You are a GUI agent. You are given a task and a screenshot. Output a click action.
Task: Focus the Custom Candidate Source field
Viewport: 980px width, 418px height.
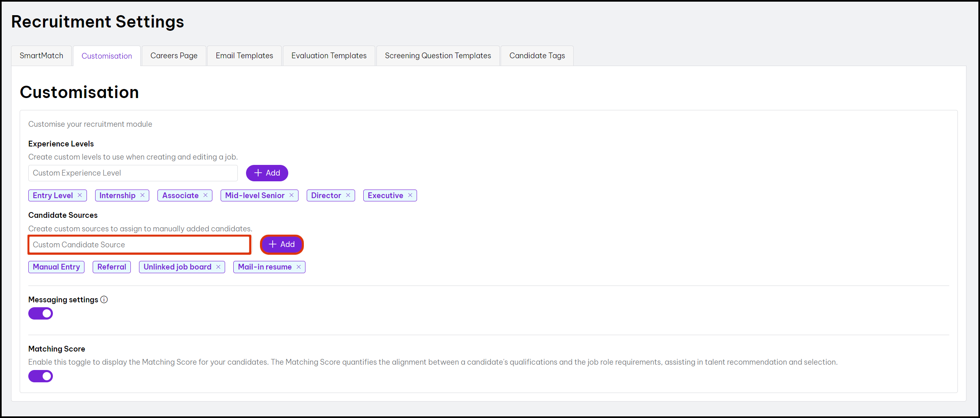coord(139,245)
